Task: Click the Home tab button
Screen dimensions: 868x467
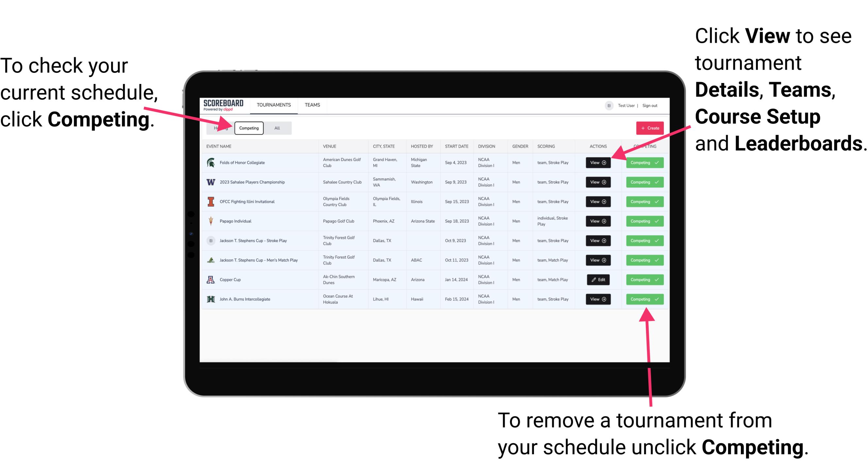Action: [x=220, y=128]
